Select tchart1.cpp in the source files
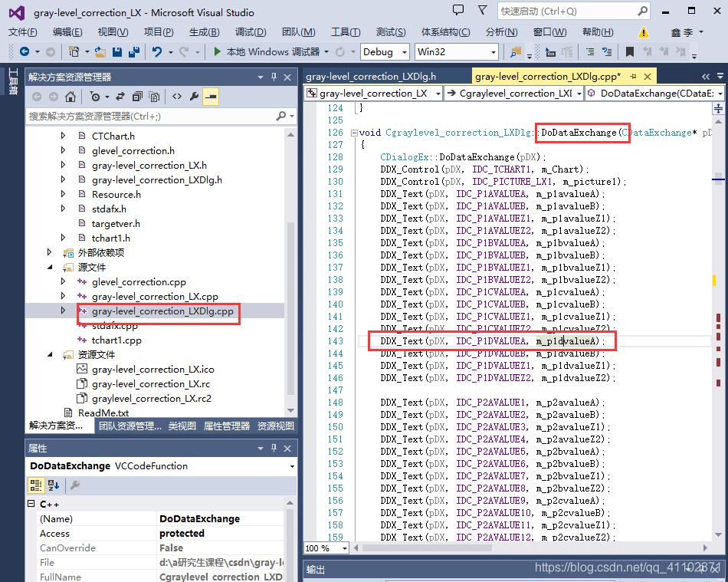The width and height of the screenshot is (728, 582). 116,340
